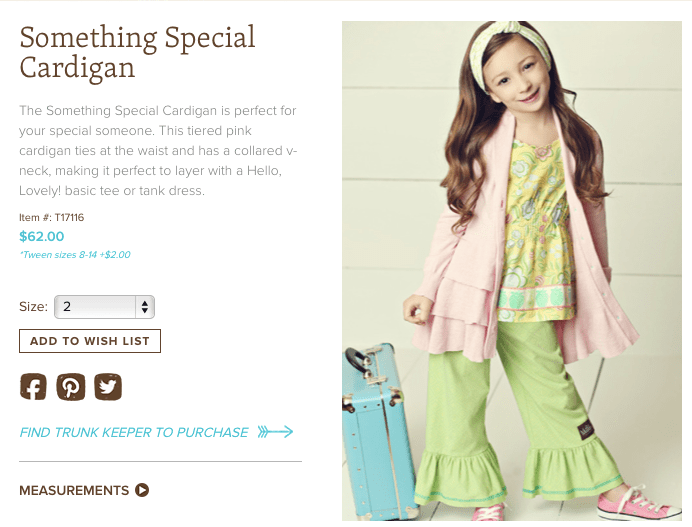Screen dimensions: 692x527
Task: Click the Tween sizes 8-14 +$2.00 note
Action: click(x=75, y=255)
